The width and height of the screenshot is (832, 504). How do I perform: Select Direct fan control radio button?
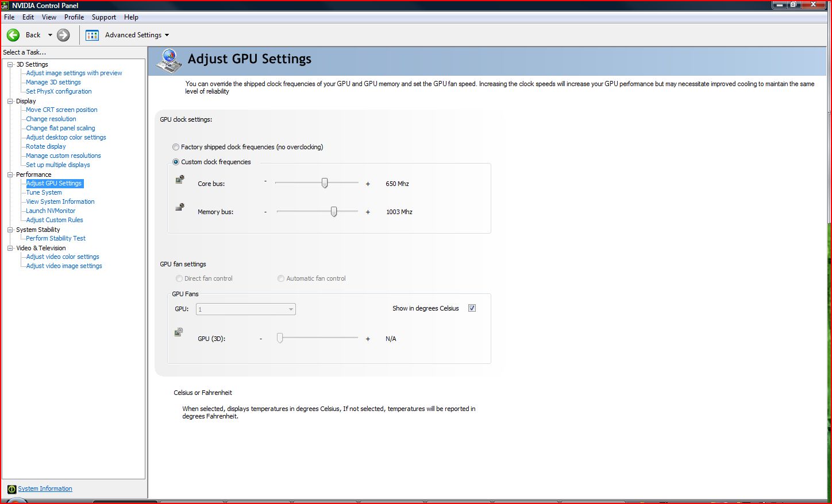point(179,278)
